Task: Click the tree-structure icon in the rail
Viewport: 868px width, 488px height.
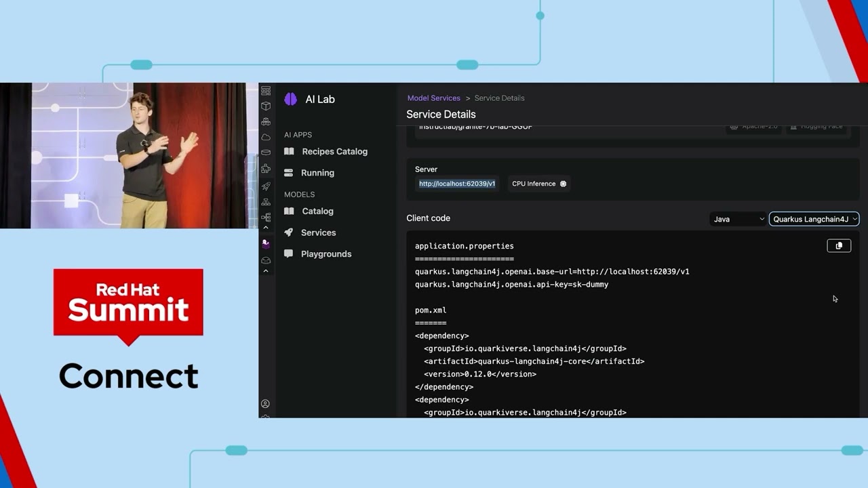Action: (266, 218)
